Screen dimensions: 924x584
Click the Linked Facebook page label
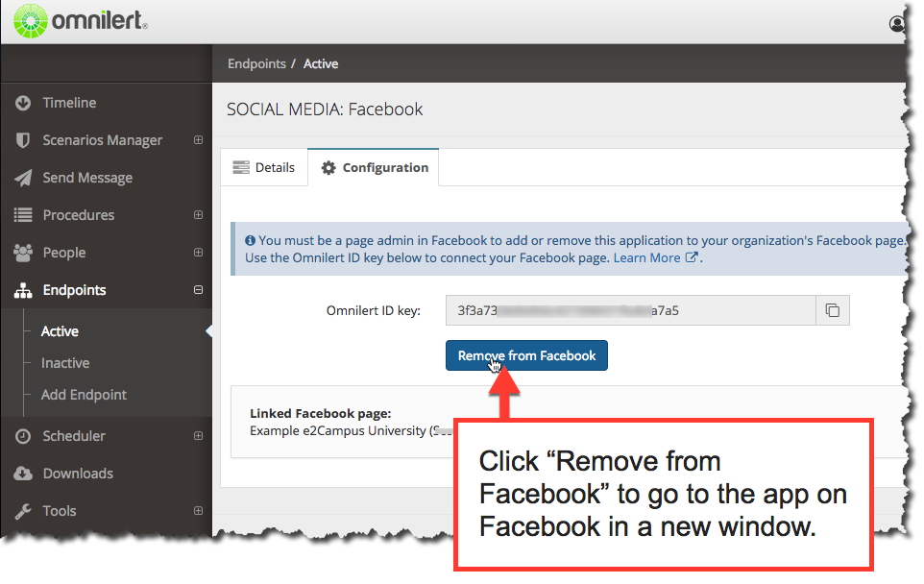click(321, 413)
